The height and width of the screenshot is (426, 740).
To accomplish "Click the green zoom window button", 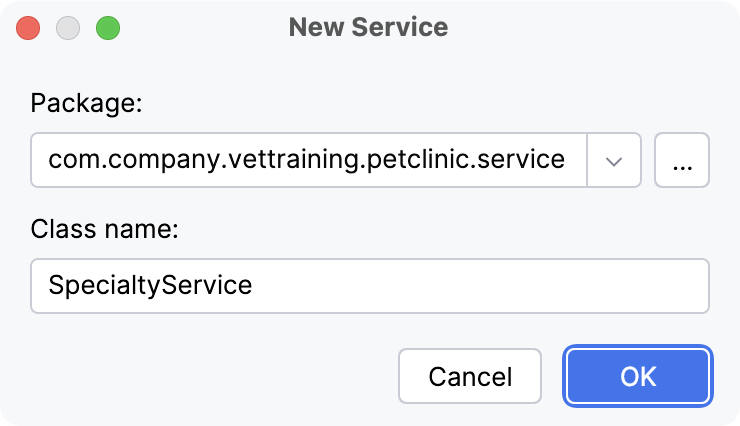I will pos(107,28).
